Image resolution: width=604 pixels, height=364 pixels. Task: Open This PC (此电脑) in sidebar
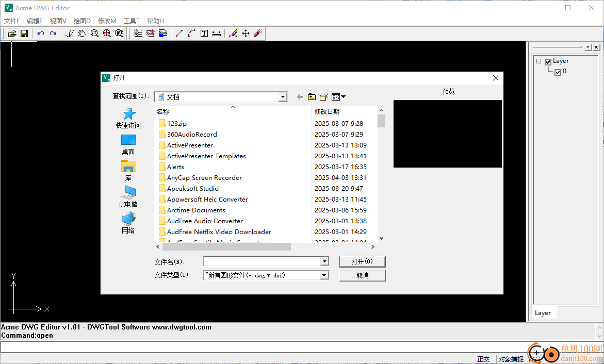[128, 197]
